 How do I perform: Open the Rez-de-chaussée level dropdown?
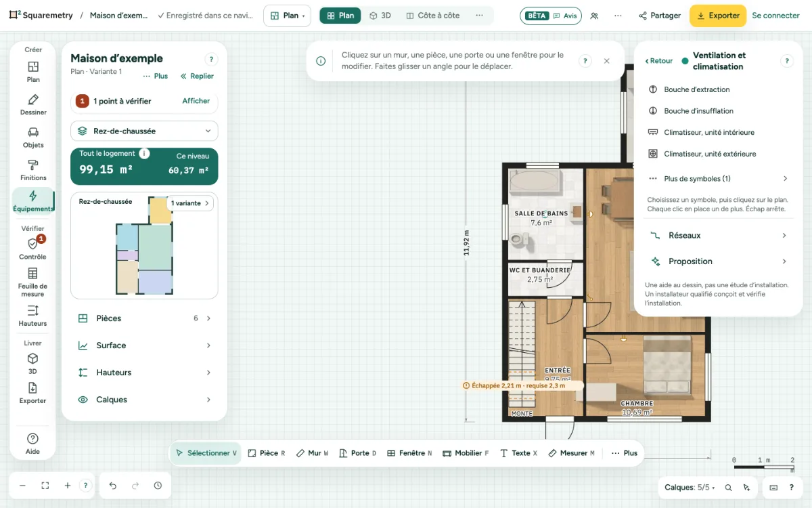tap(144, 131)
